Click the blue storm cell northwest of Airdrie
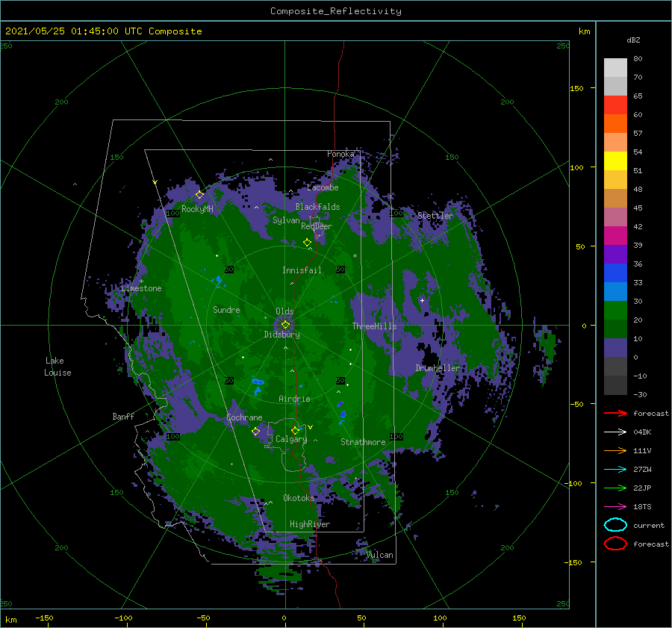The image size is (672, 628). tap(258, 382)
